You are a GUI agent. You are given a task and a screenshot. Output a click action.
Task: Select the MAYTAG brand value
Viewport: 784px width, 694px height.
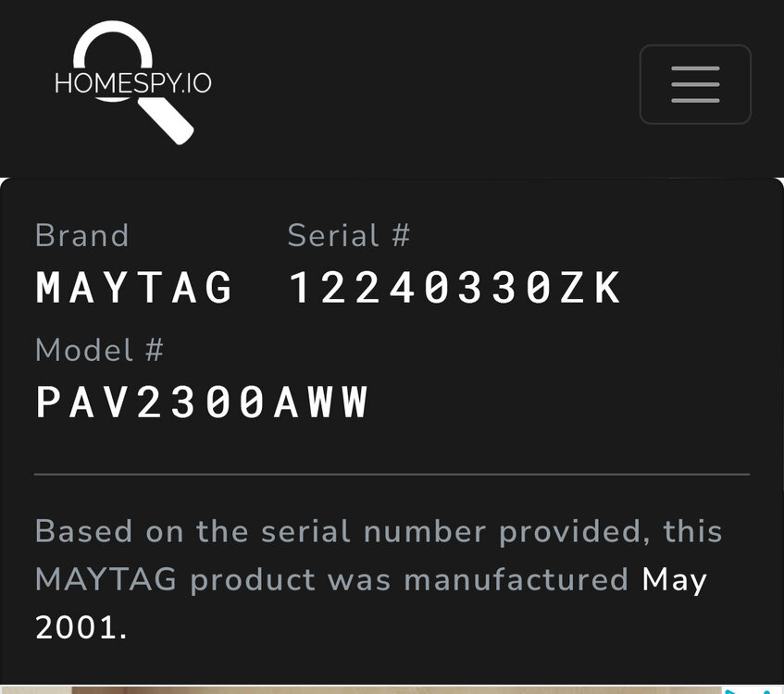tap(134, 287)
